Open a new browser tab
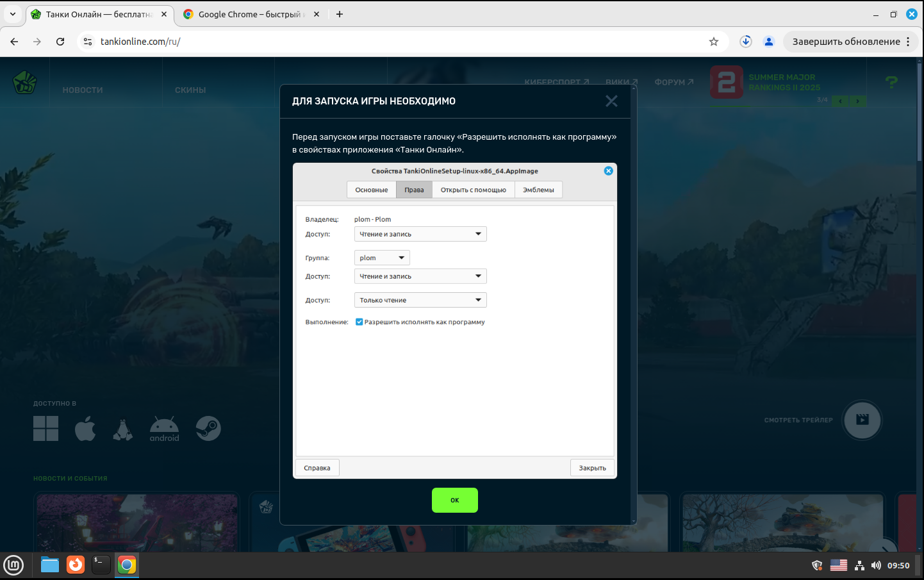924x580 pixels. coord(340,14)
